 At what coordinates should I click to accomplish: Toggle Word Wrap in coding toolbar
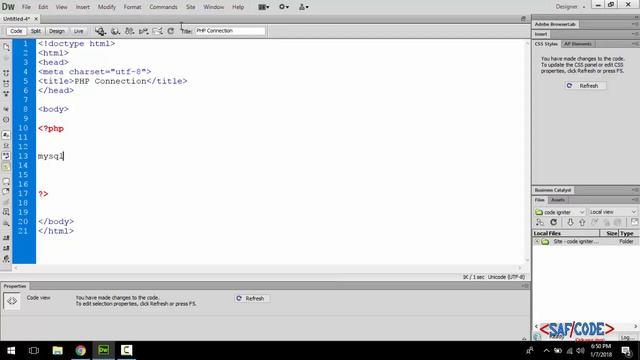pyautogui.click(x=6, y=156)
